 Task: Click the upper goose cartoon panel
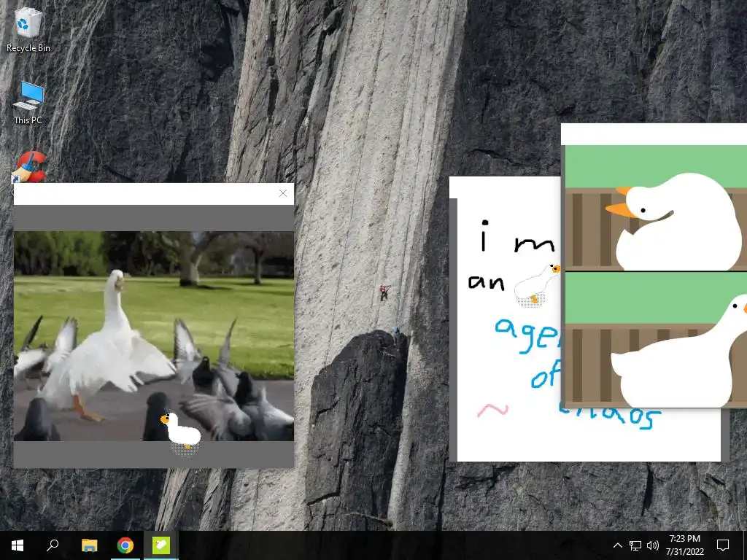pyautogui.click(x=656, y=208)
